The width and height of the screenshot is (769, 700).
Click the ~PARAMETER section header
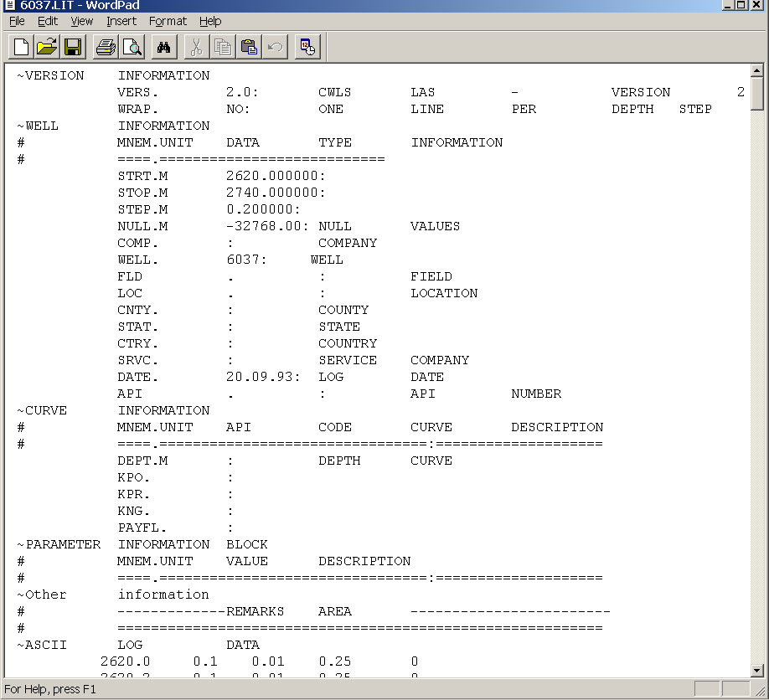click(x=59, y=544)
